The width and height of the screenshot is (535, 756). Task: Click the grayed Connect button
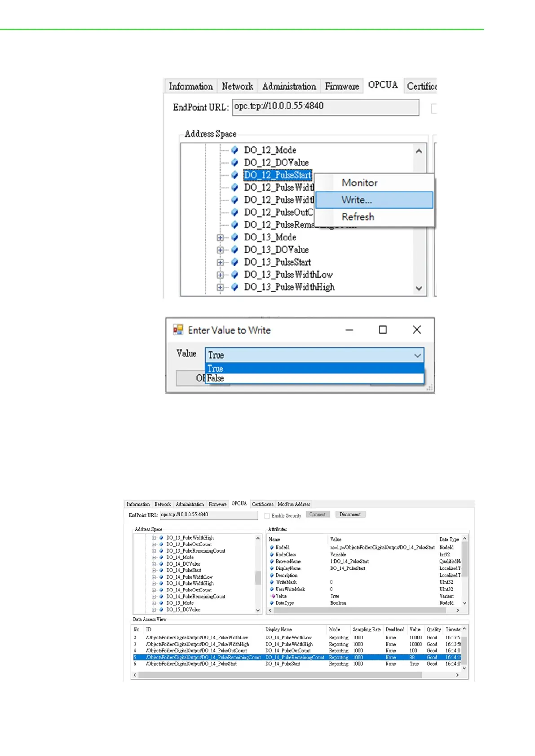(x=318, y=514)
